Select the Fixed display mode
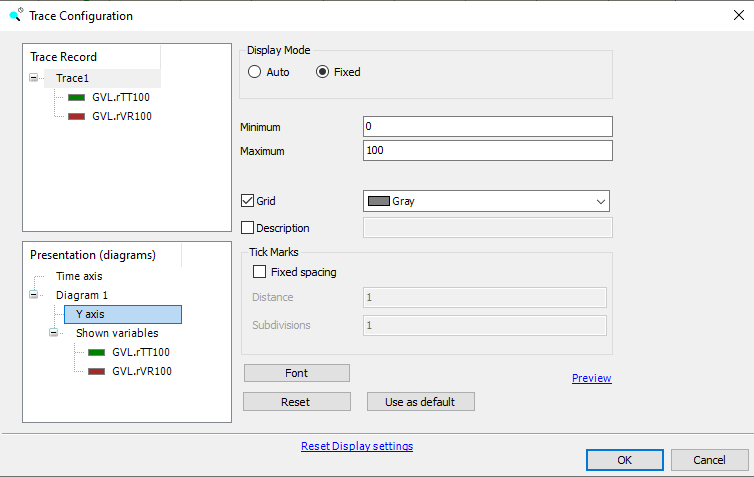Viewport: 754px width, 477px height. [x=323, y=72]
